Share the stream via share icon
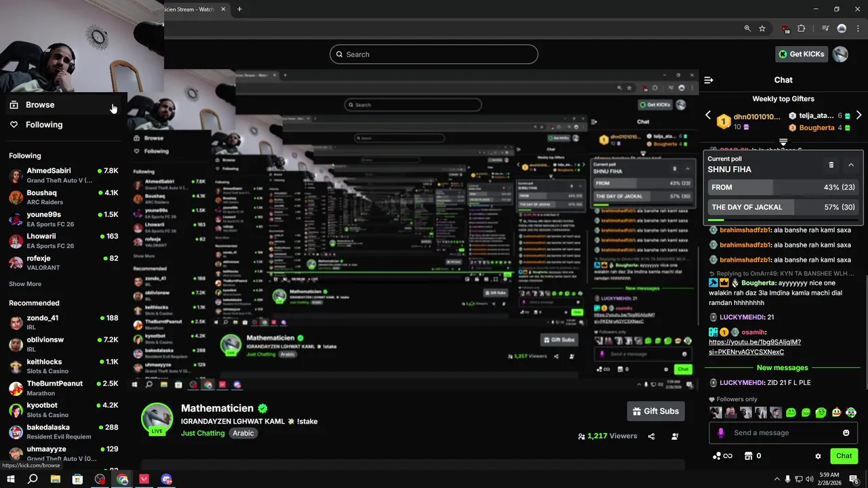Image resolution: width=868 pixels, height=488 pixels. pyautogui.click(x=651, y=436)
